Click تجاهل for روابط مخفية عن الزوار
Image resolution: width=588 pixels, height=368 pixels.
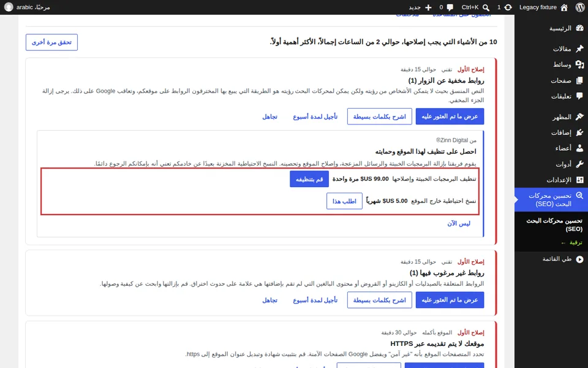(x=269, y=117)
